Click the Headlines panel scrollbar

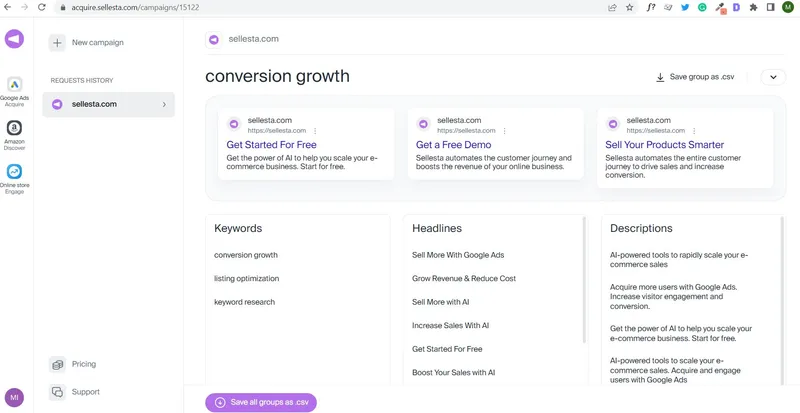coord(585,280)
